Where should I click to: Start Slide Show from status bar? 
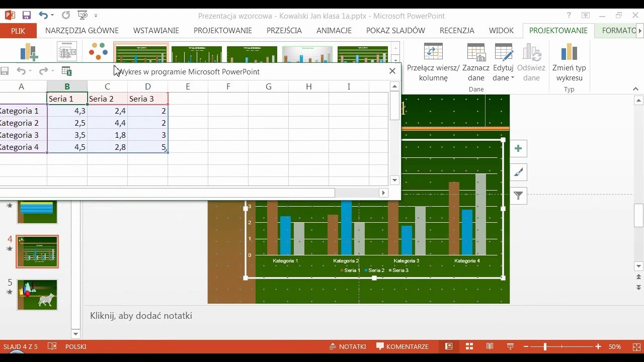tap(510, 346)
